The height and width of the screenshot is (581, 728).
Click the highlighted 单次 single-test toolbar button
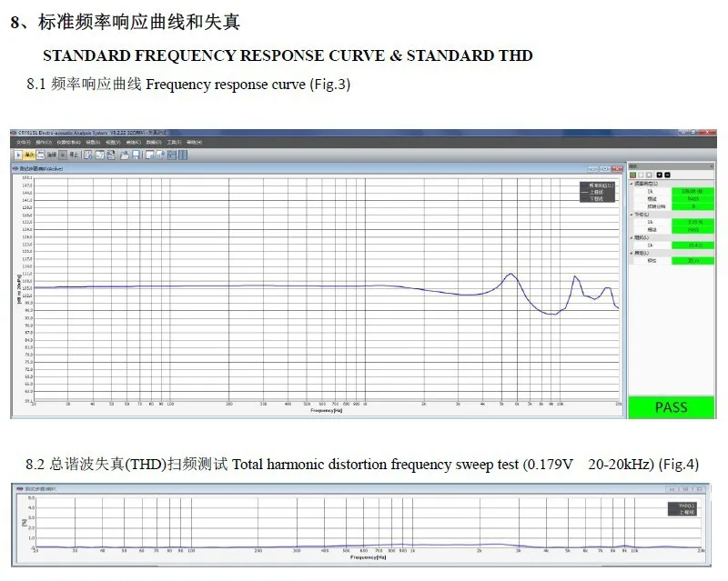[29, 155]
